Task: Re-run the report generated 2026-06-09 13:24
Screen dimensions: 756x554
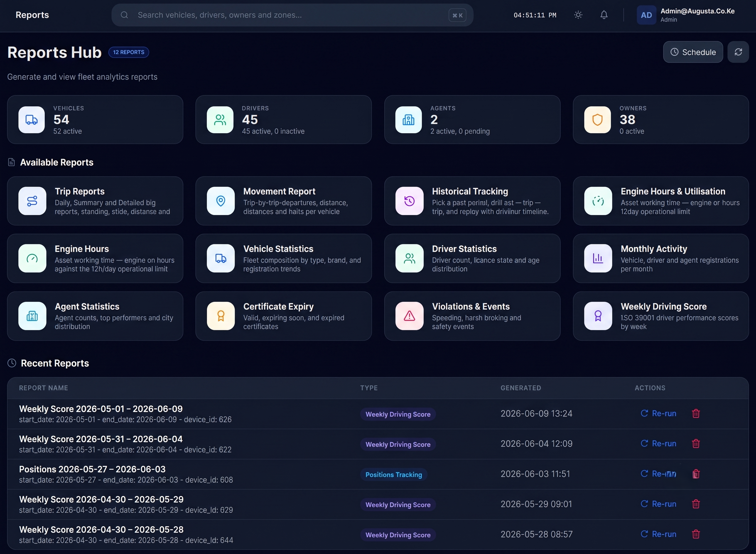Action: click(658, 414)
